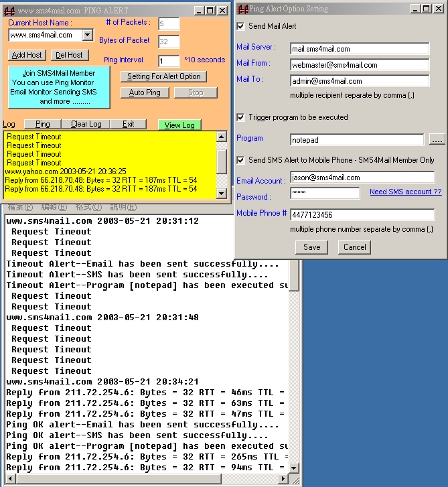Click the Mail Server input field
Viewport: 448px width, 487px height.
[360, 49]
